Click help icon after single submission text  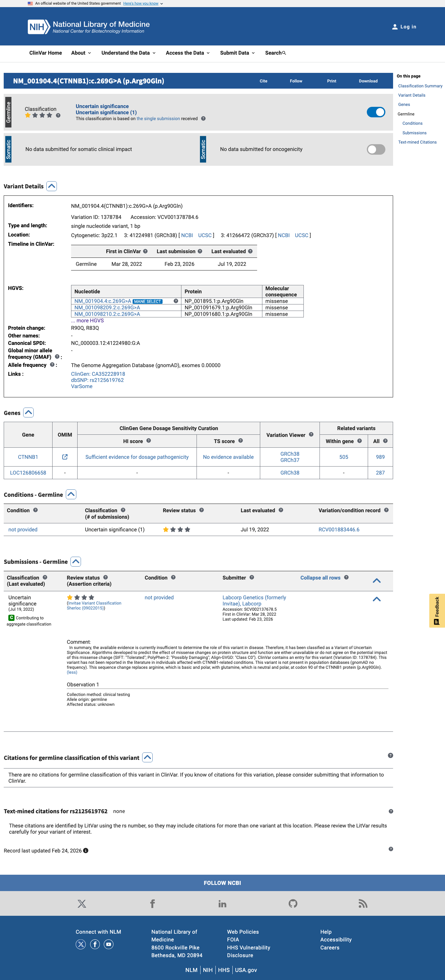point(203,118)
